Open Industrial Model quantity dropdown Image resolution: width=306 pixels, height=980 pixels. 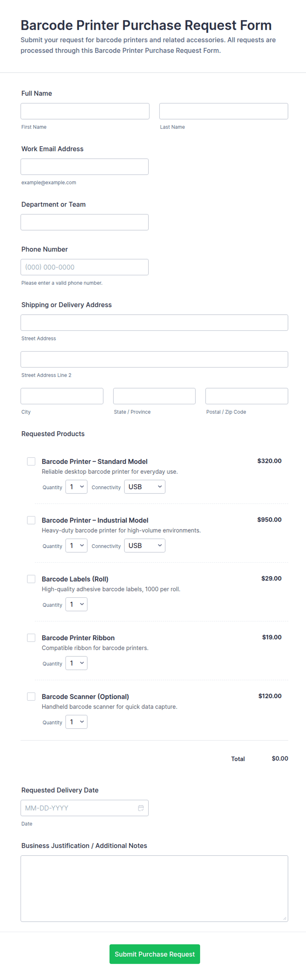pos(76,545)
